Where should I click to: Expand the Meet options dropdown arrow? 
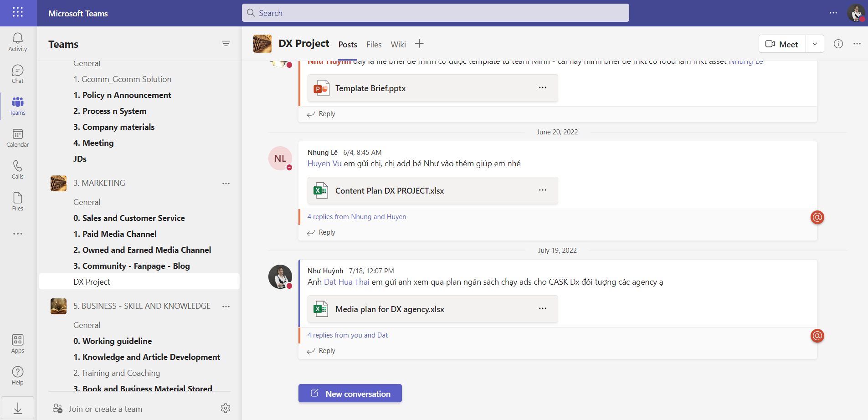tap(815, 44)
